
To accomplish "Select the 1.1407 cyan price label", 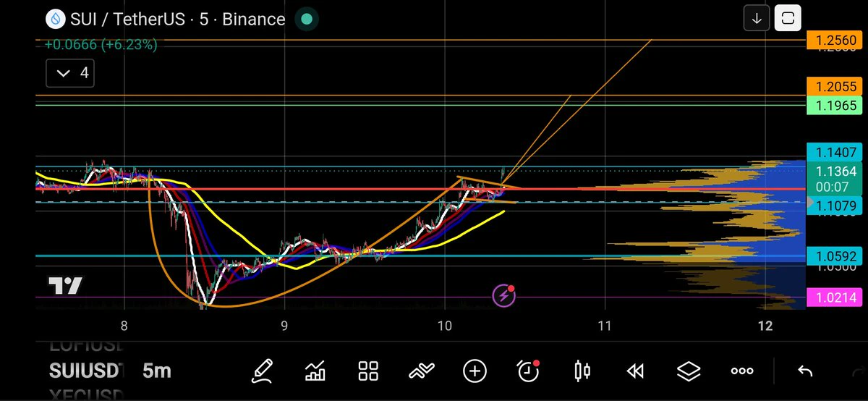I will tap(835, 153).
